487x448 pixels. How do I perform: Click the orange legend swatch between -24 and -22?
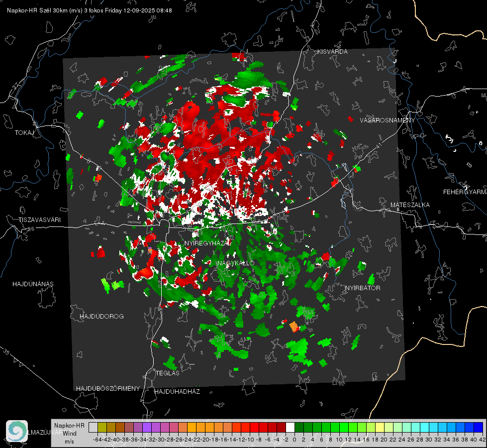point(192,428)
